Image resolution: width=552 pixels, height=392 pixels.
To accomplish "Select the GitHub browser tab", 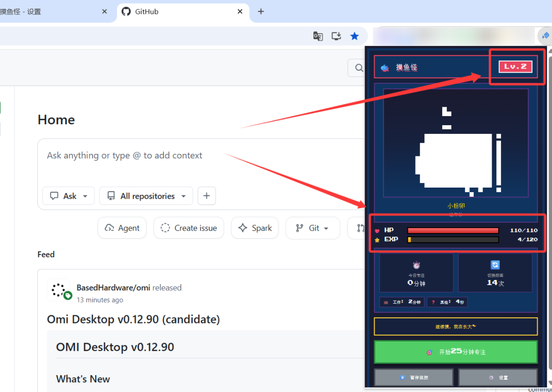I will point(183,12).
